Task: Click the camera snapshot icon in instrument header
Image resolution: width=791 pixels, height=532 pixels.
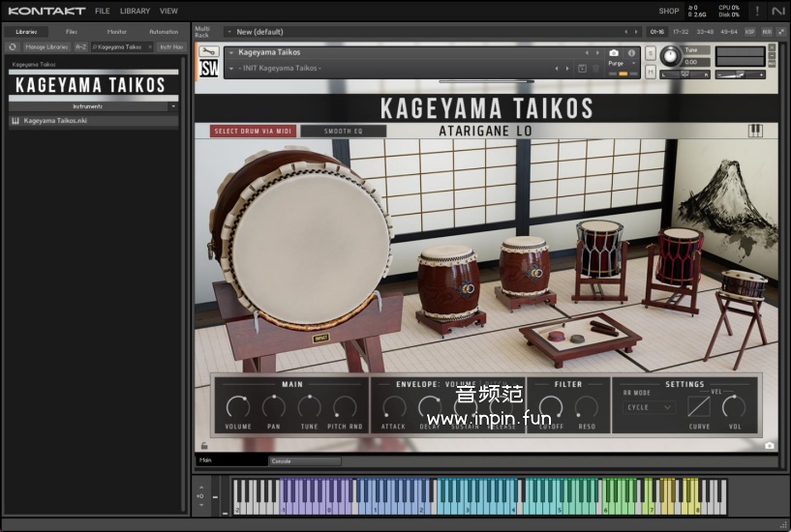Action: pos(614,53)
